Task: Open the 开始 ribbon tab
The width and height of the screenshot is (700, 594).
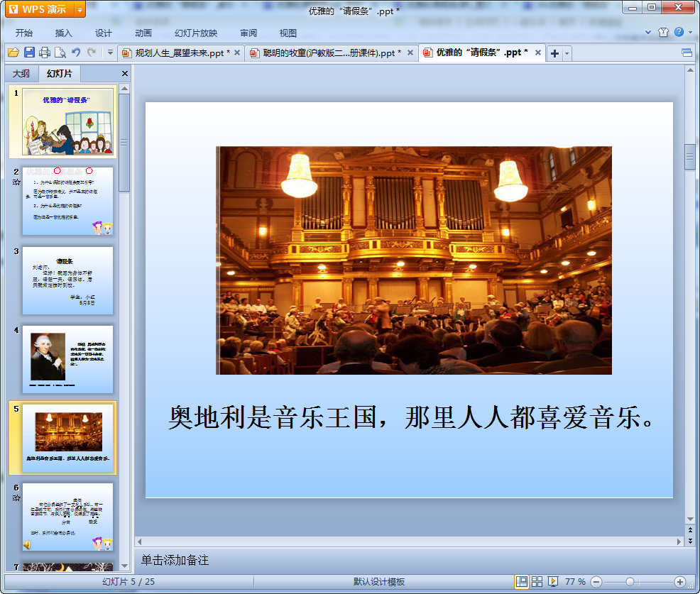Action: click(23, 33)
